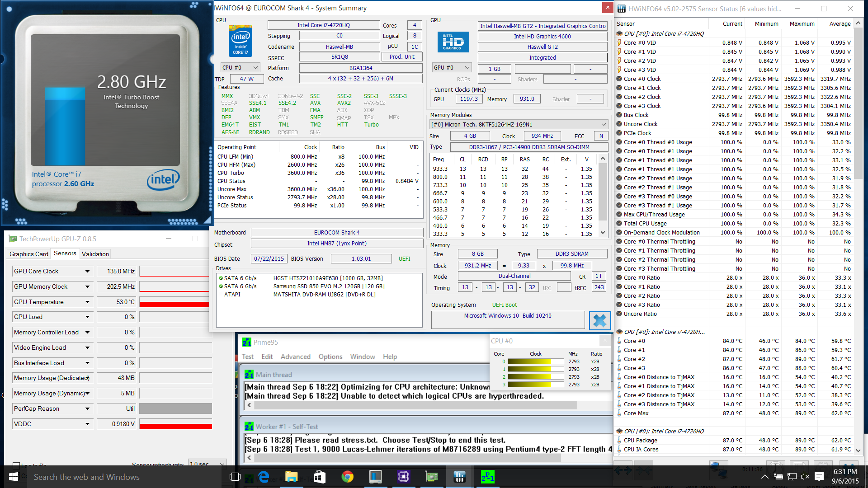The height and width of the screenshot is (488, 868).
Task: Click the thermometer icon beside CPU Package
Action: coord(619,440)
